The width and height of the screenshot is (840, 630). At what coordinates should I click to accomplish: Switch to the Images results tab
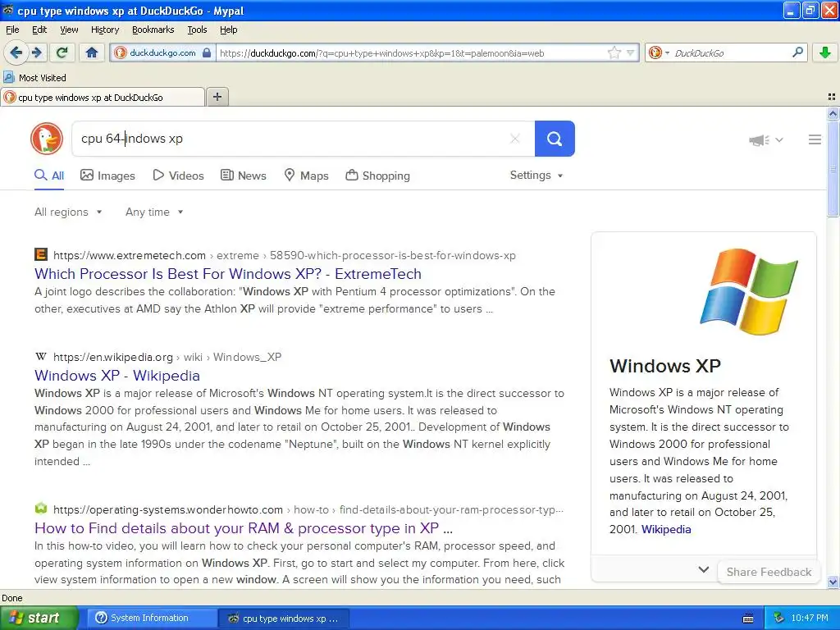pyautogui.click(x=107, y=176)
